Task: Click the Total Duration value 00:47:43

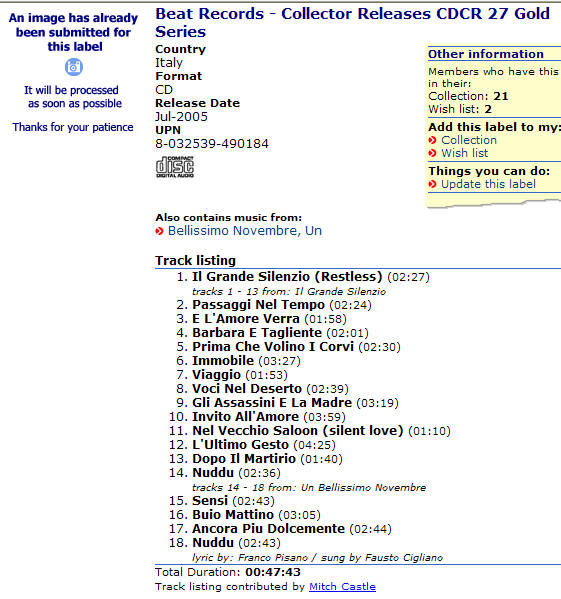Action: tap(273, 572)
